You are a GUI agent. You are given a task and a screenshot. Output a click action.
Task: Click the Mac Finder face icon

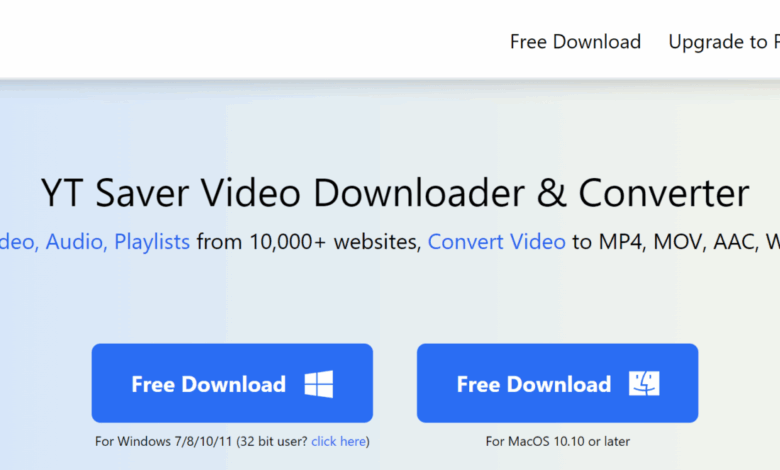pos(644,383)
